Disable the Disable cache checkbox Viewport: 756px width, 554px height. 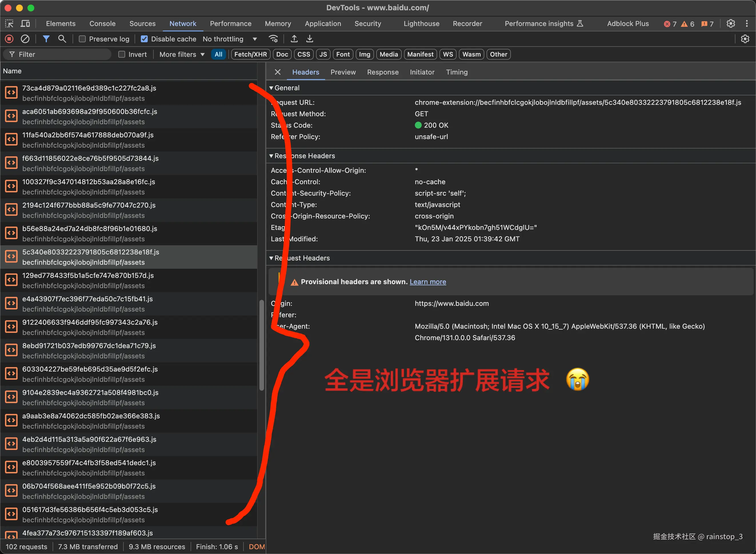click(x=144, y=39)
